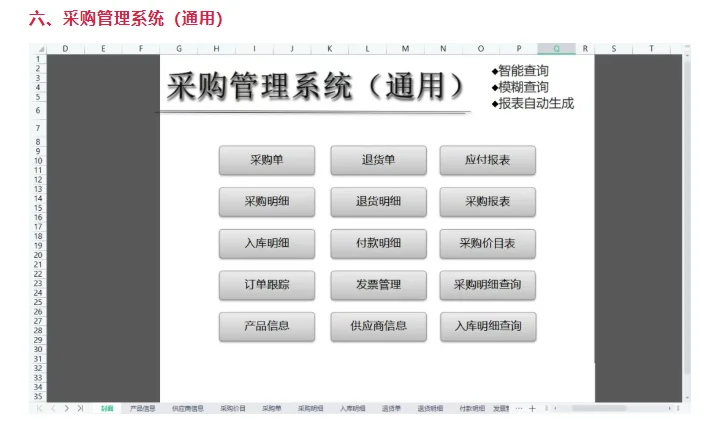Screen dimensions: 708x426
Task: Open 付款明细 button
Action: tap(378, 243)
